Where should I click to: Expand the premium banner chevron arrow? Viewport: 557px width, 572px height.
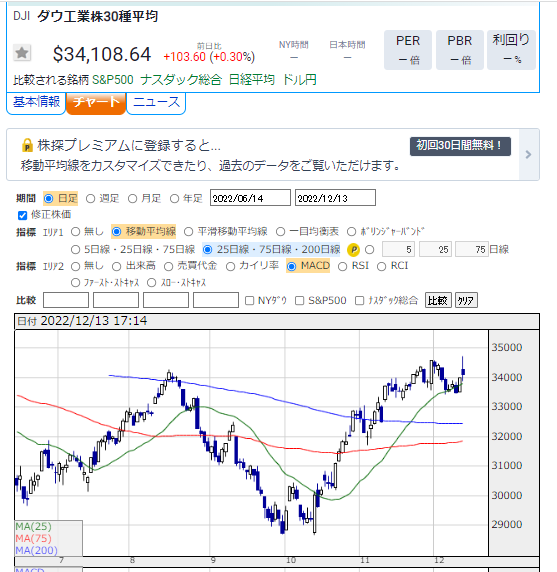529,154
